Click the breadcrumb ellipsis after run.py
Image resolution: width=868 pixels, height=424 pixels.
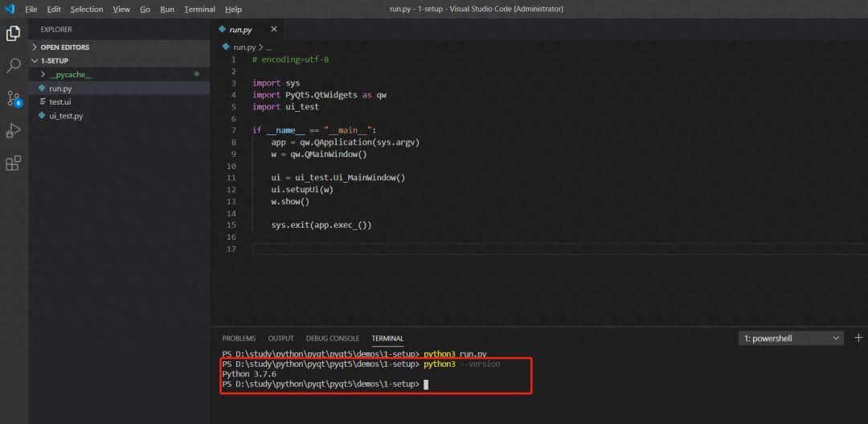pos(268,48)
